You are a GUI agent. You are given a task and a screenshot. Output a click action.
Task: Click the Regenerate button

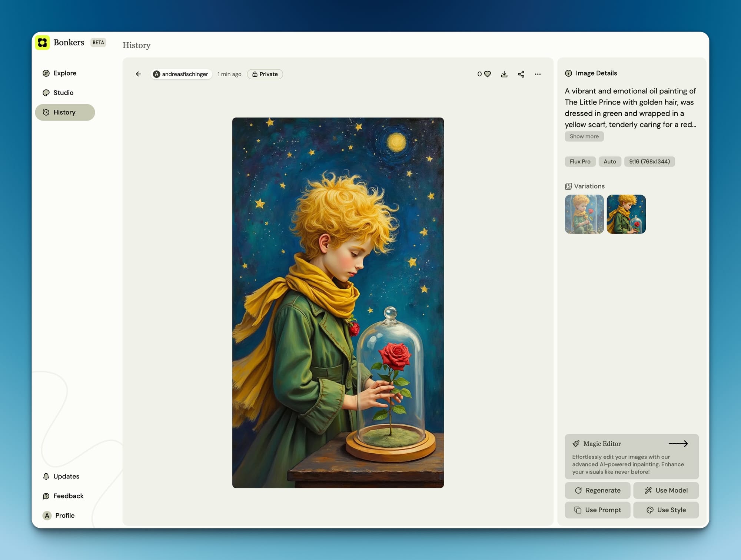[597, 490]
